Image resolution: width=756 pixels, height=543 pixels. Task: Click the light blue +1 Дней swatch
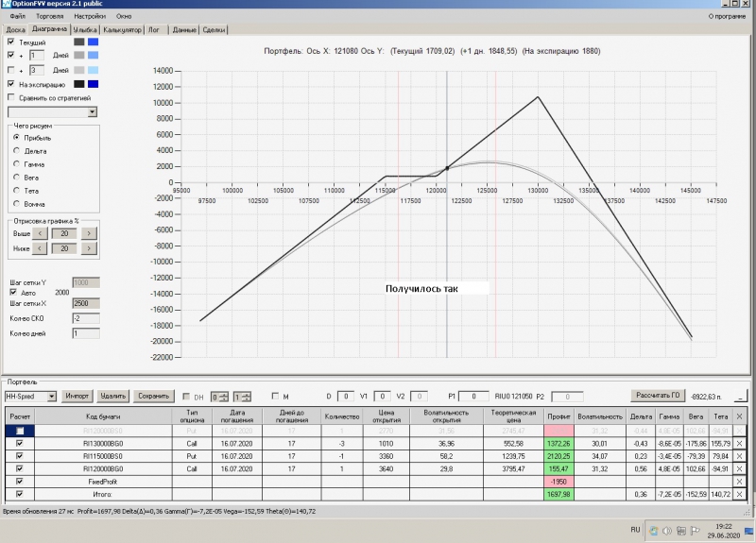(93, 55)
